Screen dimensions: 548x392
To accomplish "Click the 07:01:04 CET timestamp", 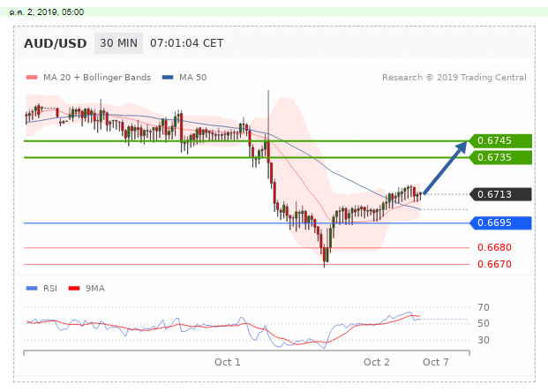I will [x=186, y=43].
